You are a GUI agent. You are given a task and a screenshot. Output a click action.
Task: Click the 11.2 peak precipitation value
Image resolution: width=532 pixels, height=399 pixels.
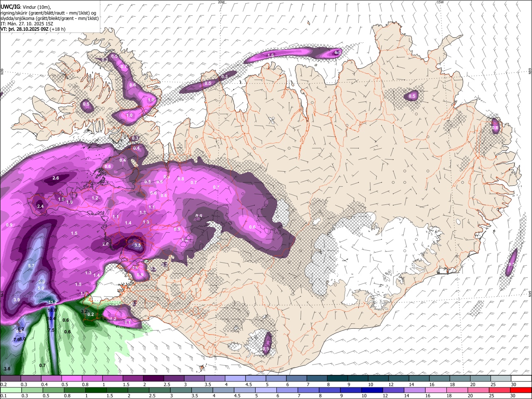[x=53, y=302]
